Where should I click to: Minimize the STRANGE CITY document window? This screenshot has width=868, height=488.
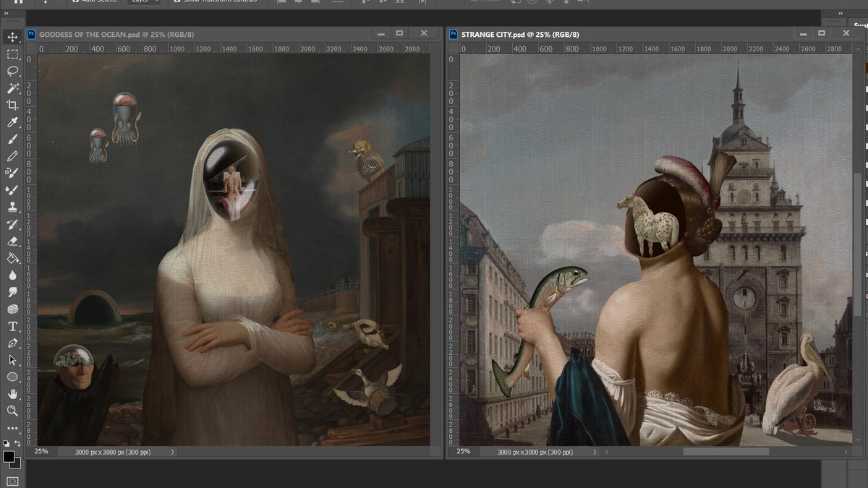(802, 33)
